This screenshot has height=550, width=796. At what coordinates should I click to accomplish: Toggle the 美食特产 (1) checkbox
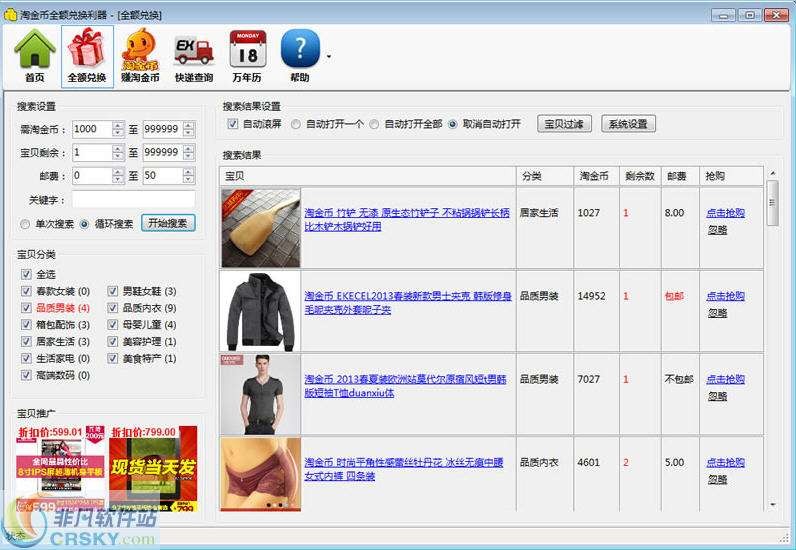112,358
